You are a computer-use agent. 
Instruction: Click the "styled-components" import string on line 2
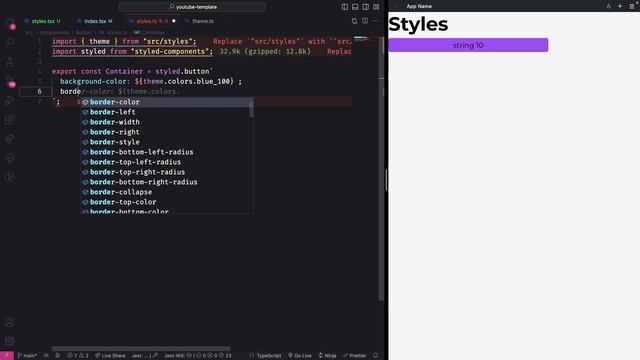pyautogui.click(x=170, y=51)
